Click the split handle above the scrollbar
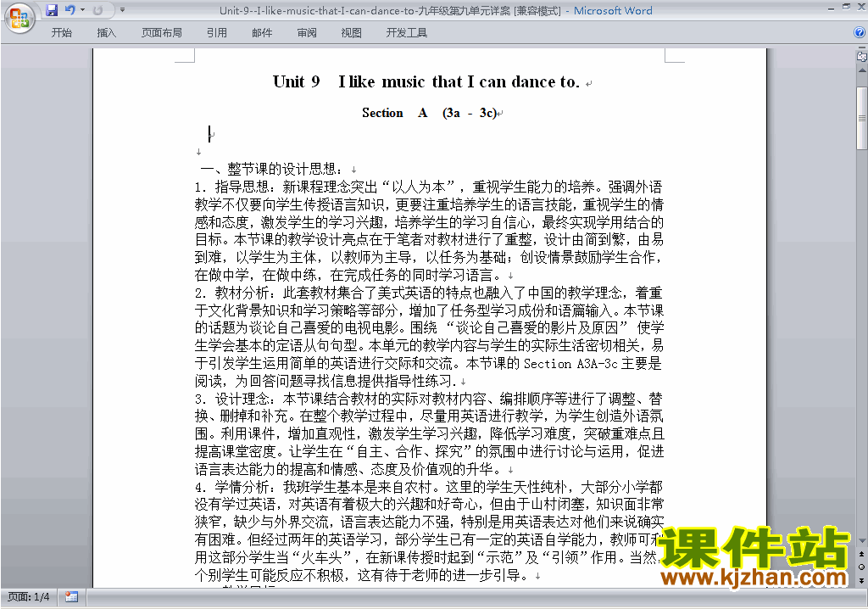This screenshot has width=868, height=609. point(862,48)
